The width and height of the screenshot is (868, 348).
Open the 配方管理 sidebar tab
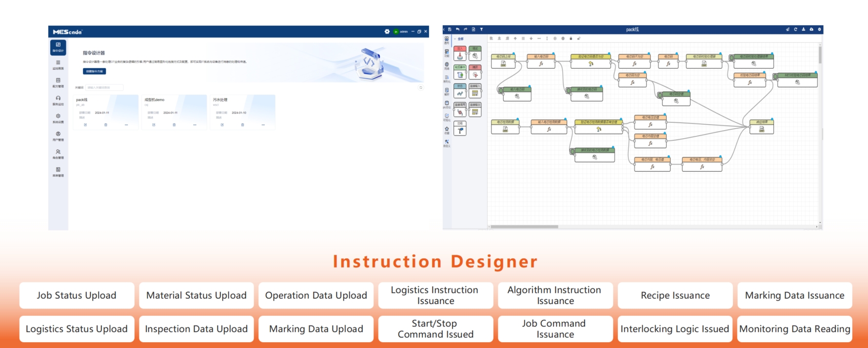tap(58, 82)
